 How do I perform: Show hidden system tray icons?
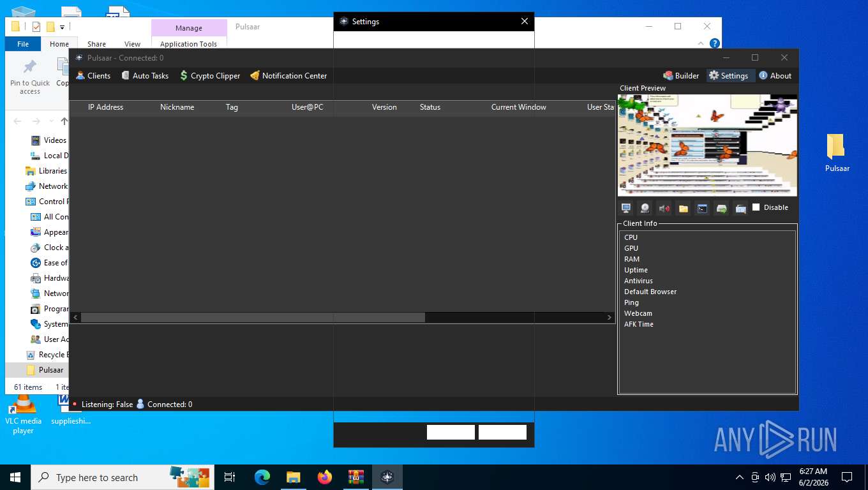pos(740,477)
